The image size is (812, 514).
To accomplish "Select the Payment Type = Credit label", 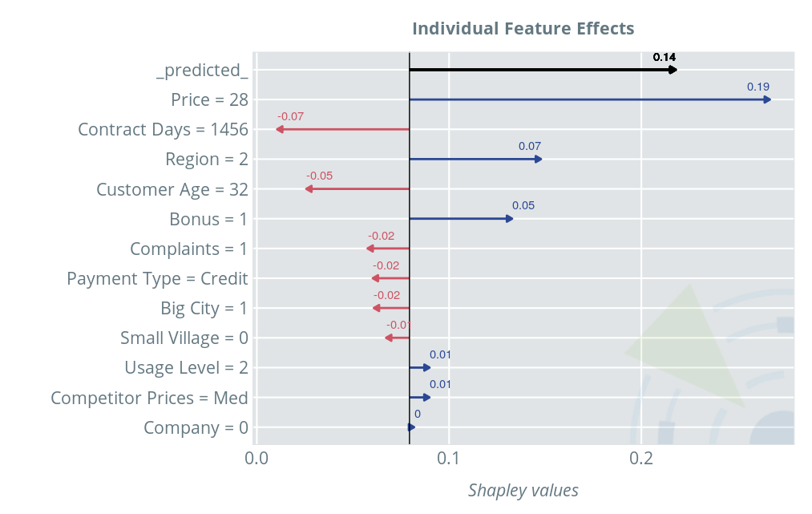I will click(x=157, y=278).
